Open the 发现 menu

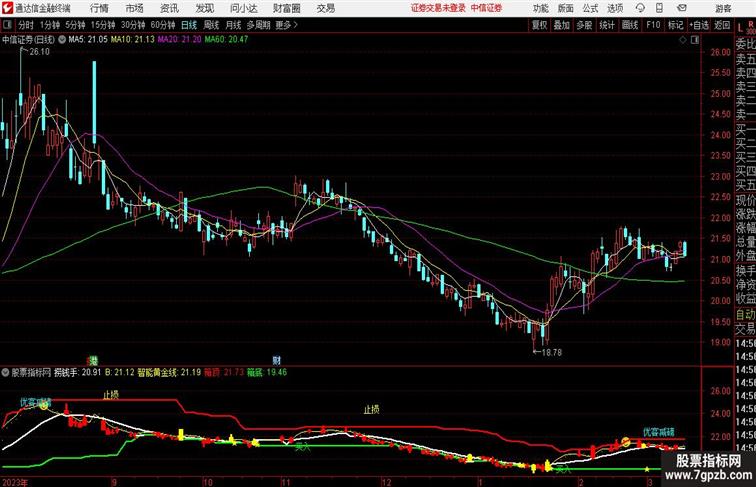click(x=204, y=8)
